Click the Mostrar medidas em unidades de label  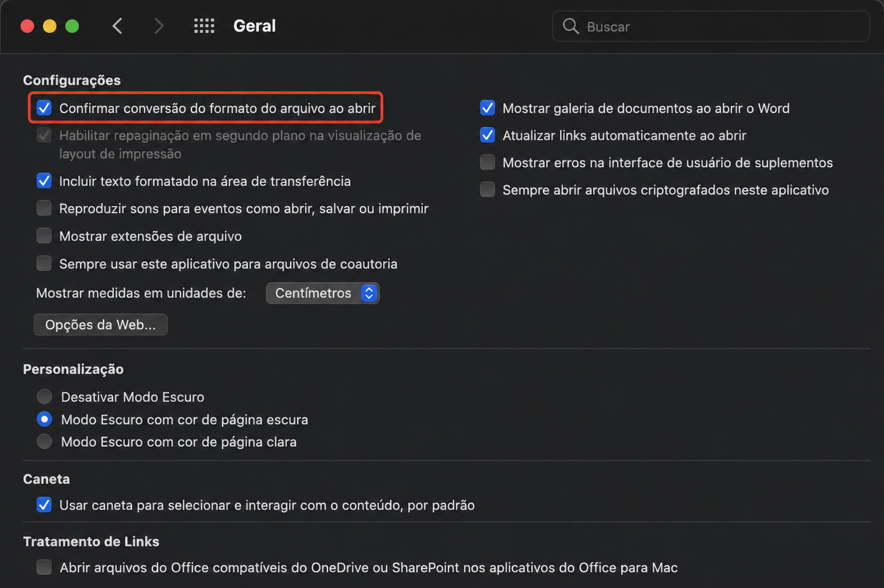coord(141,293)
